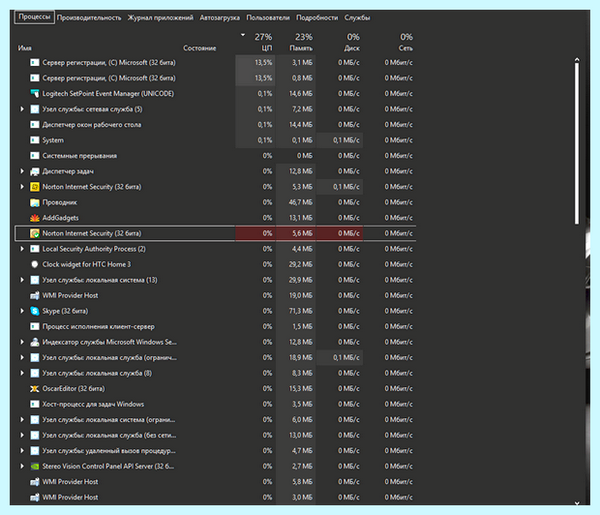Viewport: 600px width, 515px height.
Task: Select the Stereo Vision Control Panel icon
Action: 35,466
